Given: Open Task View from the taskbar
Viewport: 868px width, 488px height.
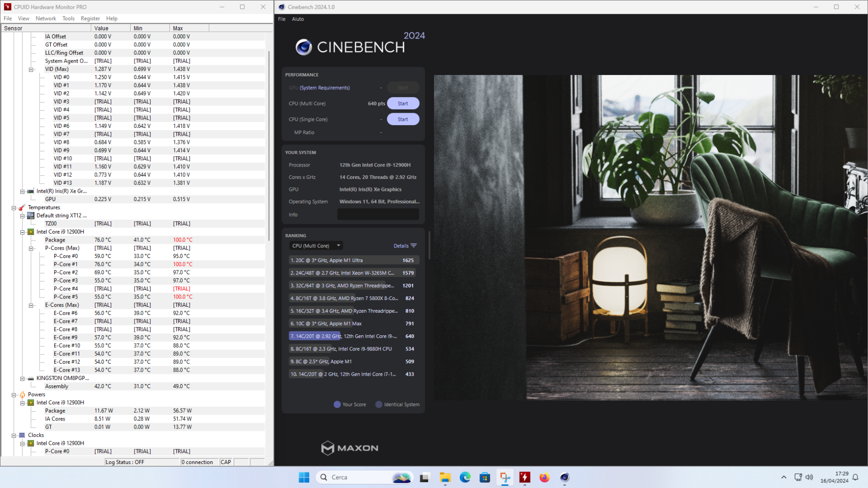Looking at the screenshot, I should 424,477.
